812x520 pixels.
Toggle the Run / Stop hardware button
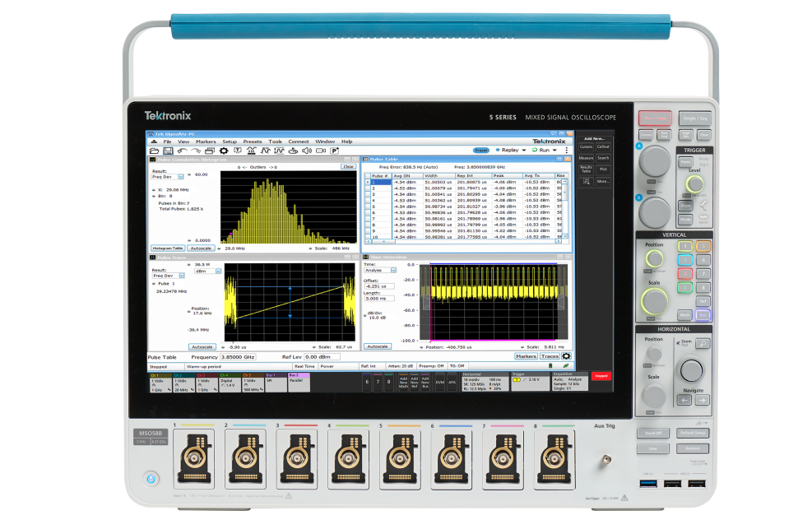(655, 118)
